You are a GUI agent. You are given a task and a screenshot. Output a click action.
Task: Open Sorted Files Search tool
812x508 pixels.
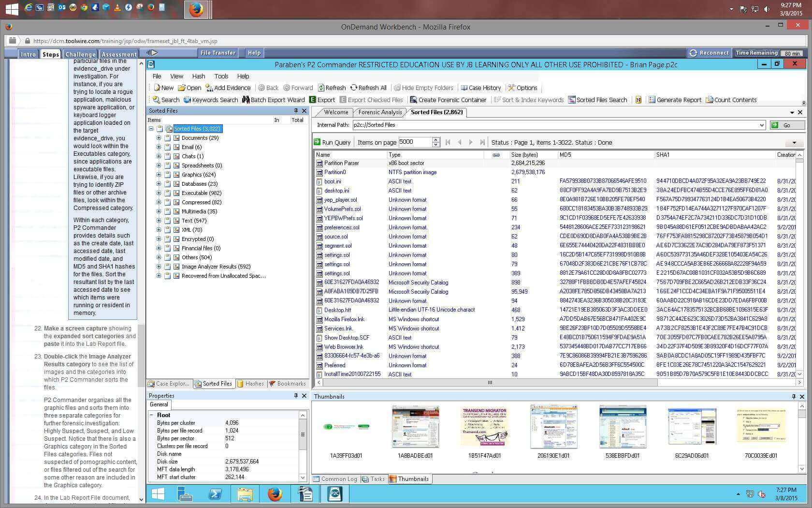tap(597, 100)
